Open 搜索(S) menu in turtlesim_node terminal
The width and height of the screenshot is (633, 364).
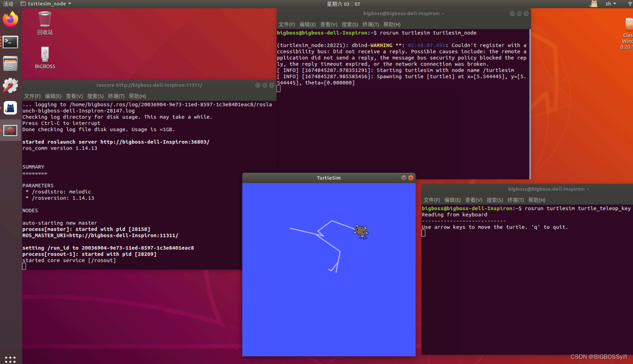point(350,24)
